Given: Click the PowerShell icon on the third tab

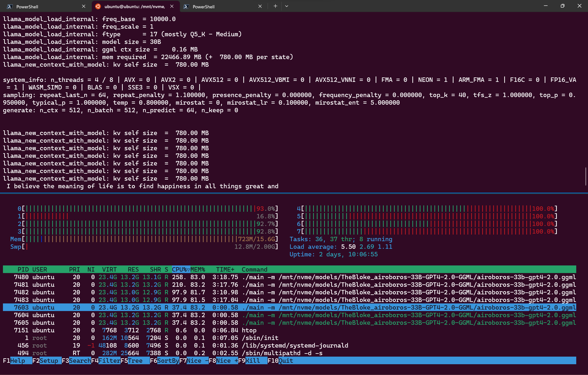Looking at the screenshot, I should click(x=186, y=7).
